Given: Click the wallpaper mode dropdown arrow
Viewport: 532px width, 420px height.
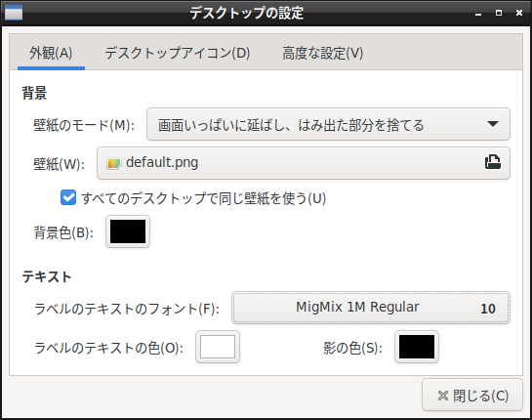Looking at the screenshot, I should (x=493, y=124).
